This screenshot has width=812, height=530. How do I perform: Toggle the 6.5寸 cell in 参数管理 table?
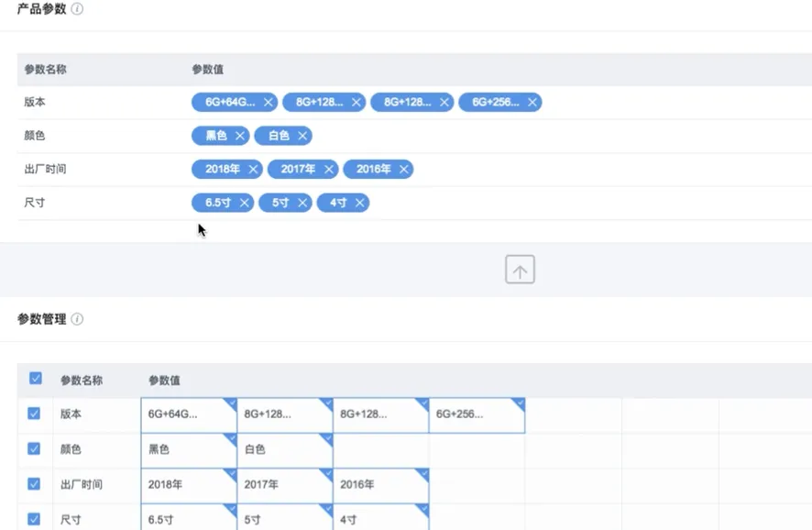189,517
